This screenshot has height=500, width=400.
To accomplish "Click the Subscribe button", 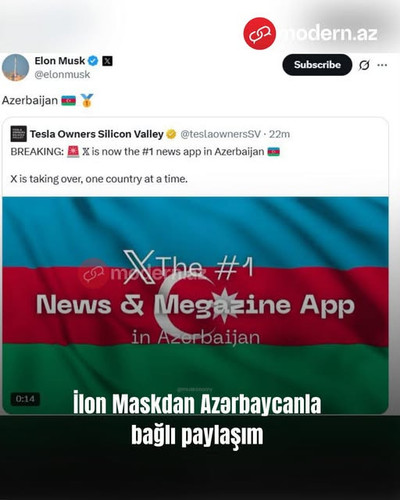I will tap(317, 65).
